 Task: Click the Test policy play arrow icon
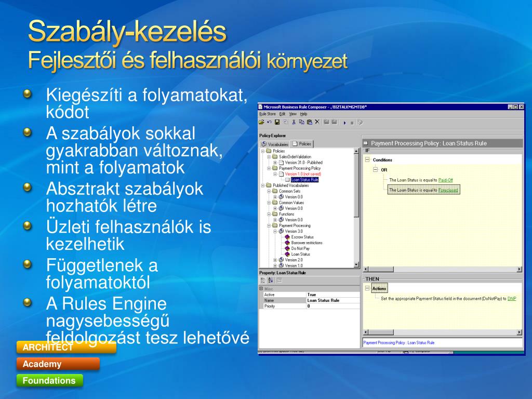[345, 123]
